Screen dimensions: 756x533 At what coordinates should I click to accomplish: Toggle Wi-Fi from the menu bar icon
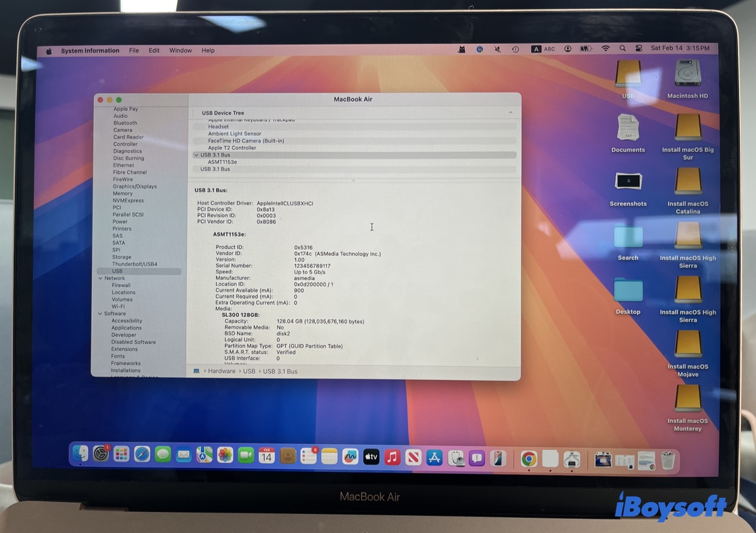pos(605,49)
